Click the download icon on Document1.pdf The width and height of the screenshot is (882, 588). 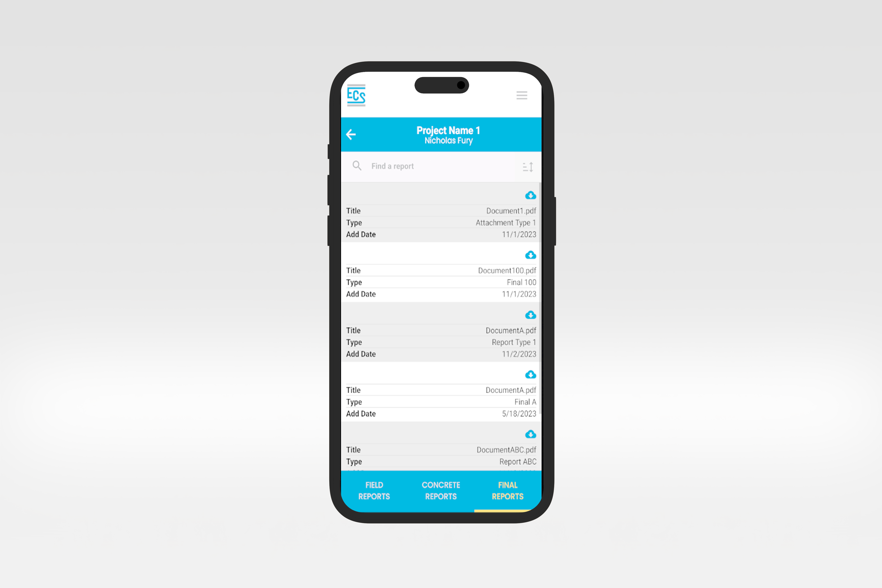pyautogui.click(x=530, y=195)
